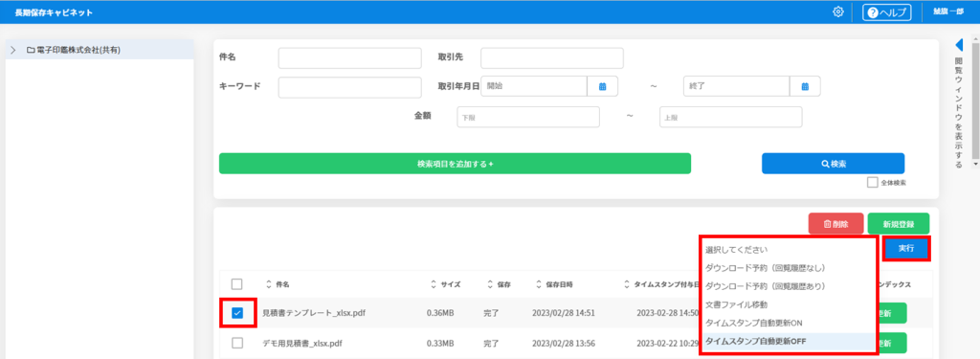980x359 pixels.
Task: Click save date 2023/02/28 13:56
Action: tap(563, 343)
